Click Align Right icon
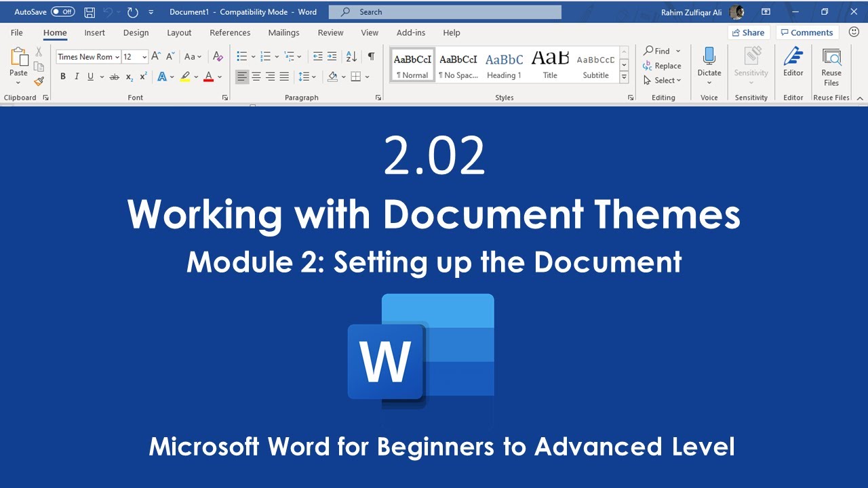Image resolution: width=868 pixels, height=488 pixels. pyautogui.click(x=270, y=77)
